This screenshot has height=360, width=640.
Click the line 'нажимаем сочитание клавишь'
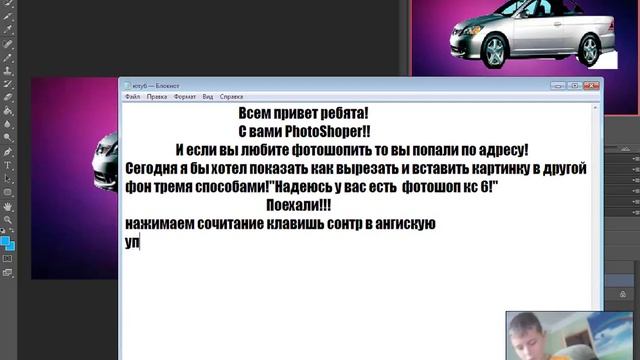pyautogui.click(x=280, y=224)
